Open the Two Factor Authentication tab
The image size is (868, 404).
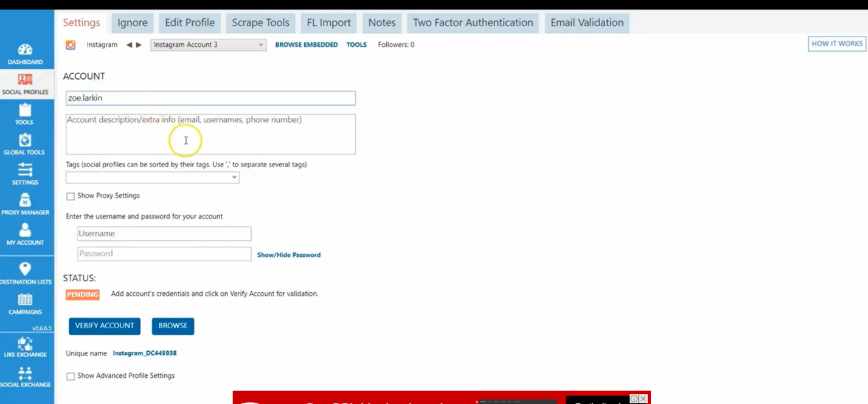pyautogui.click(x=473, y=22)
